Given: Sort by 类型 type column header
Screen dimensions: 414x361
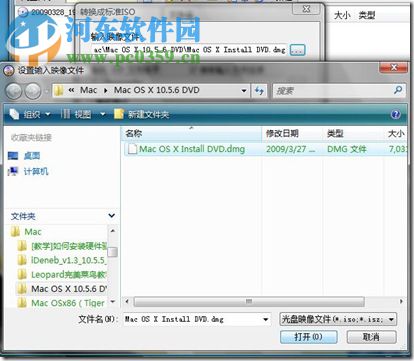Looking at the screenshot, I should pyautogui.click(x=353, y=134).
